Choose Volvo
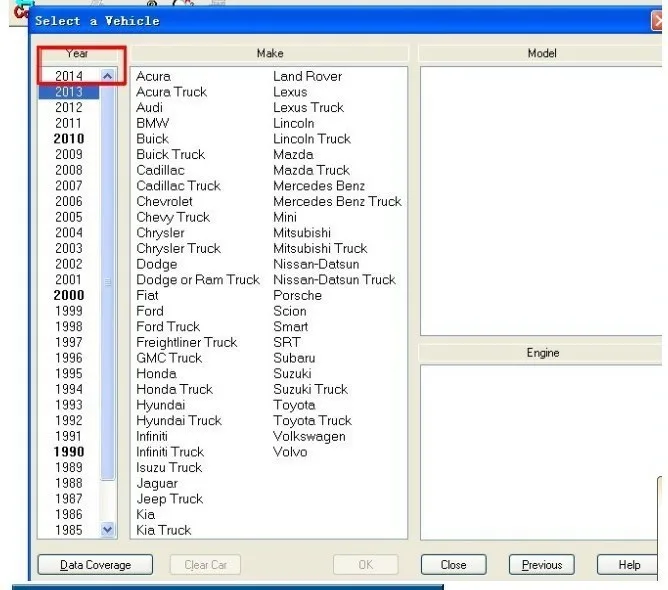This screenshot has height=590, width=668. (290, 452)
